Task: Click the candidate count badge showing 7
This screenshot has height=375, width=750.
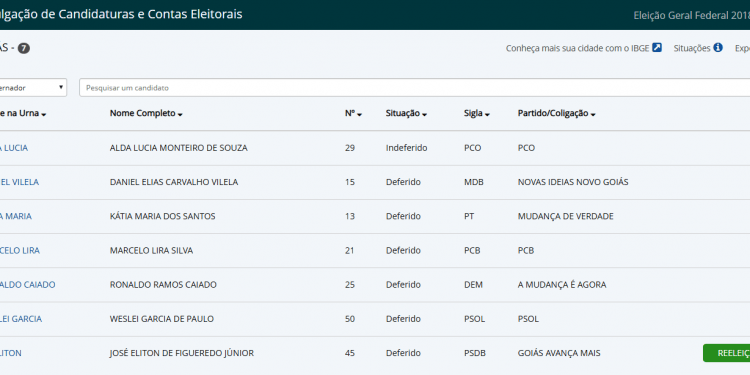Action: click(x=24, y=48)
